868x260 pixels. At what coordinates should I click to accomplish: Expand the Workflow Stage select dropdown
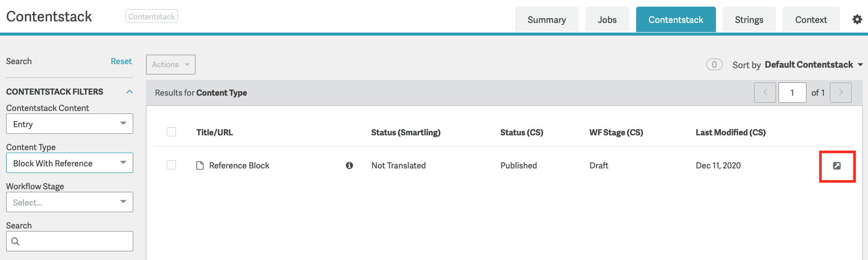coord(69,202)
